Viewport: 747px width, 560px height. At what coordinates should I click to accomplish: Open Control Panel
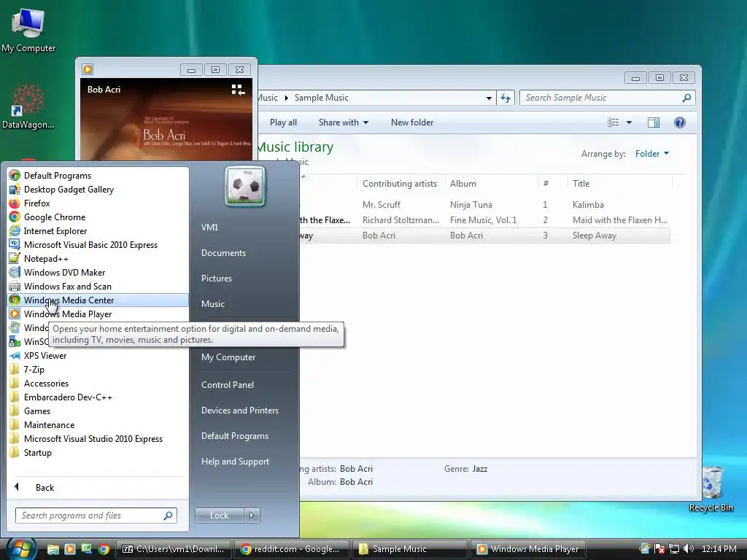click(x=228, y=385)
